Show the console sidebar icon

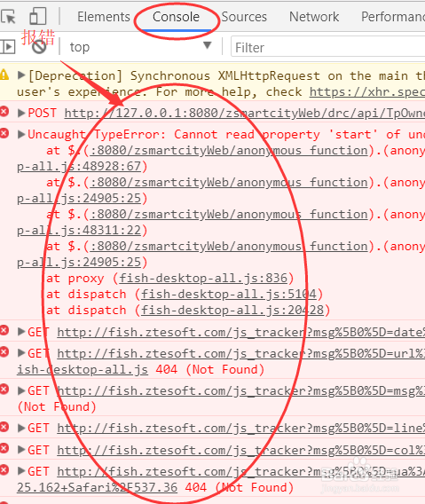(x=8, y=47)
